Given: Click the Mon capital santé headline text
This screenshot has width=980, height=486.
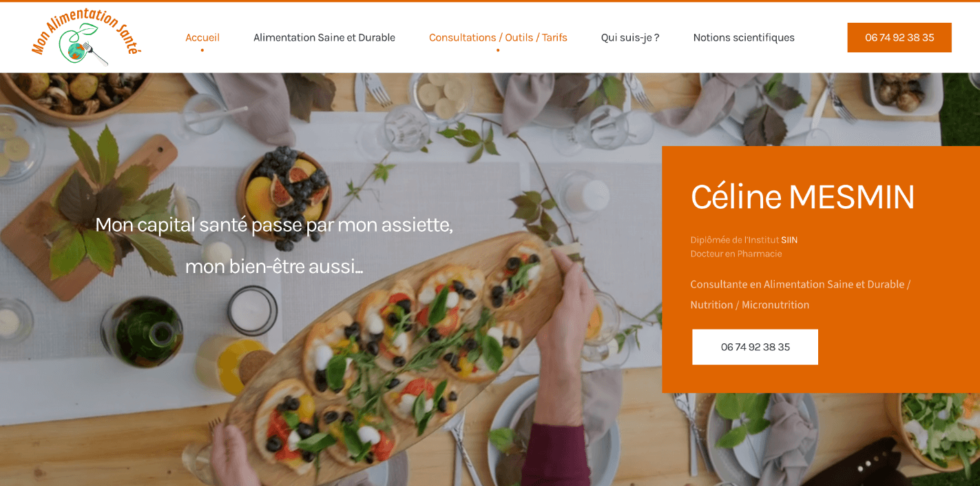Looking at the screenshot, I should tap(274, 225).
